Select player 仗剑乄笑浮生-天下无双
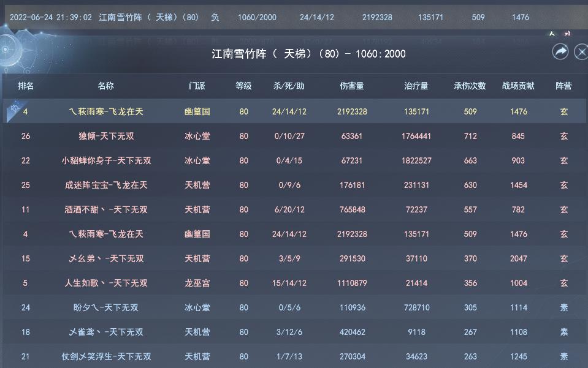 (106, 357)
